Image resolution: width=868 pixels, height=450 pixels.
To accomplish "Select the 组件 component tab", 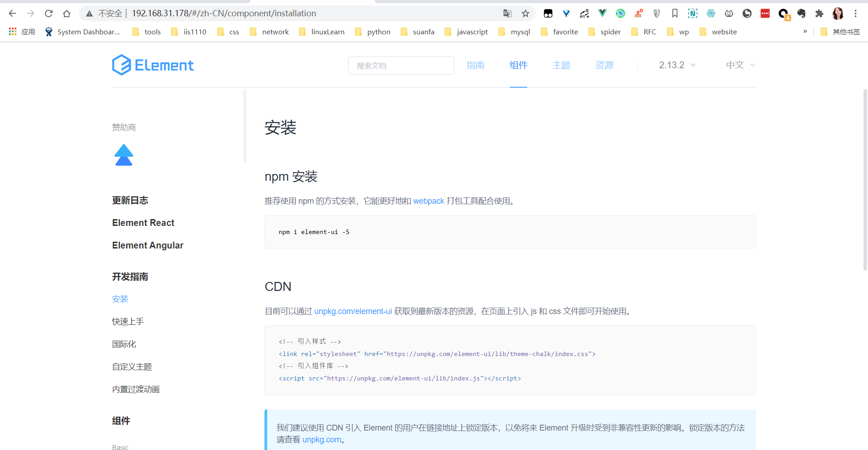I will click(519, 65).
